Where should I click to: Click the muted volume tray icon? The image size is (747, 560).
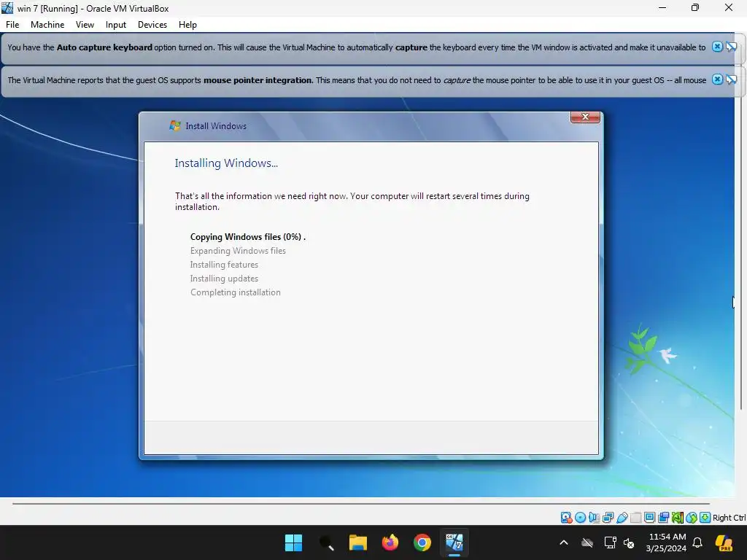pos(629,543)
